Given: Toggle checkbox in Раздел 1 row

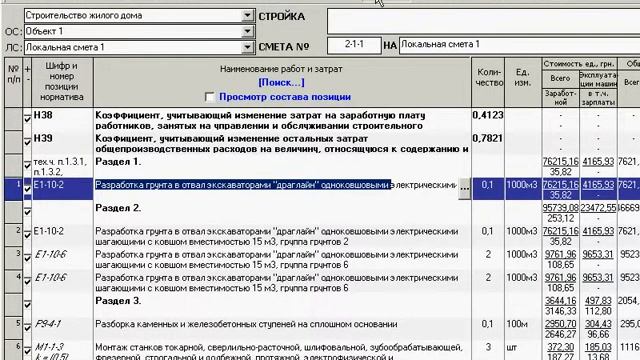Looking at the screenshot, I should pos(27,165).
